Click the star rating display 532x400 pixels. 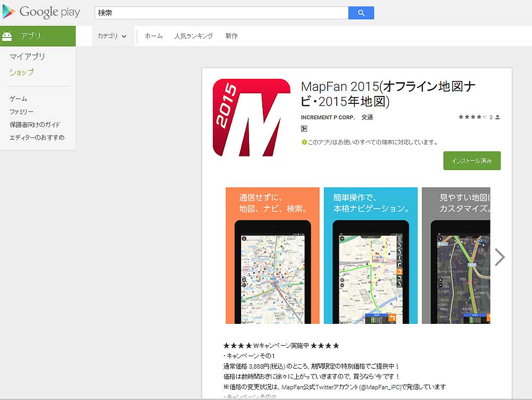[x=472, y=117]
